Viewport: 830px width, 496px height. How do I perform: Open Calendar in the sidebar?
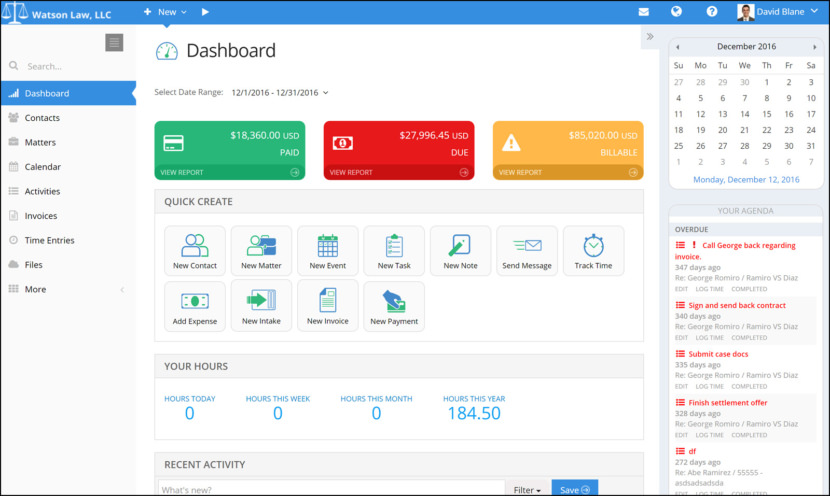68,167
